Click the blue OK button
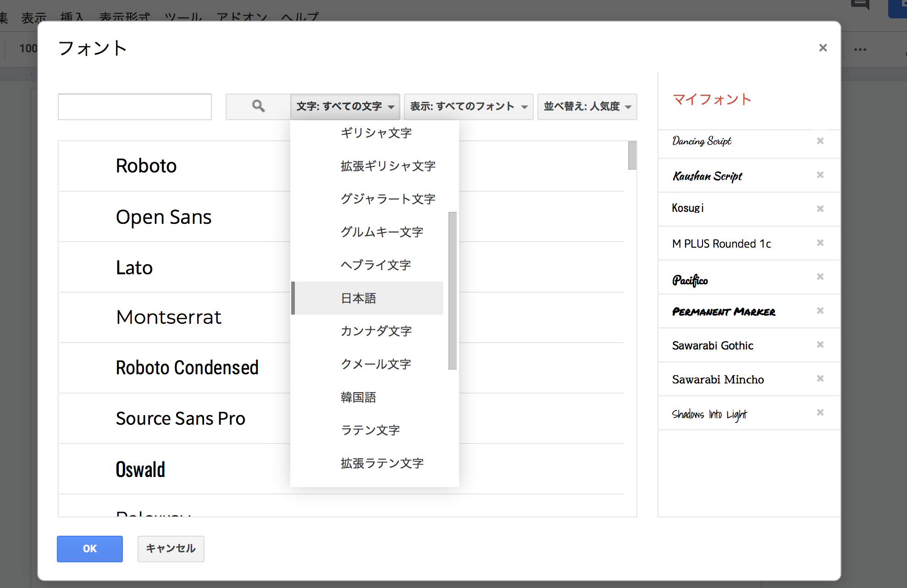The height and width of the screenshot is (588, 907). (x=90, y=549)
